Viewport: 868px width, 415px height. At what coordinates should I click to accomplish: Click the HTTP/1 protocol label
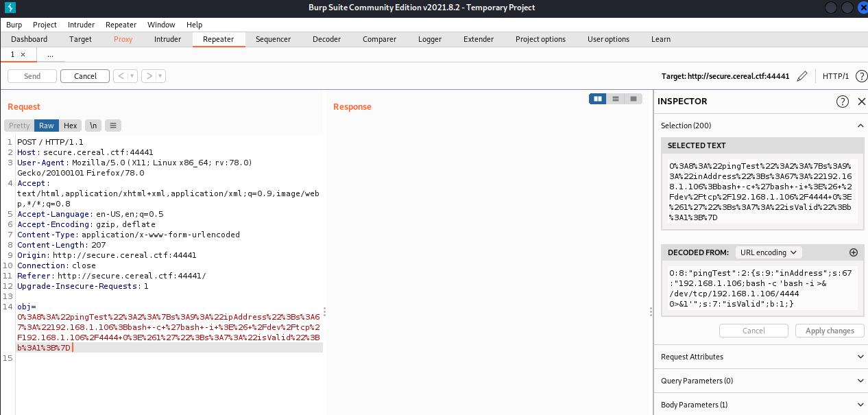(x=836, y=76)
